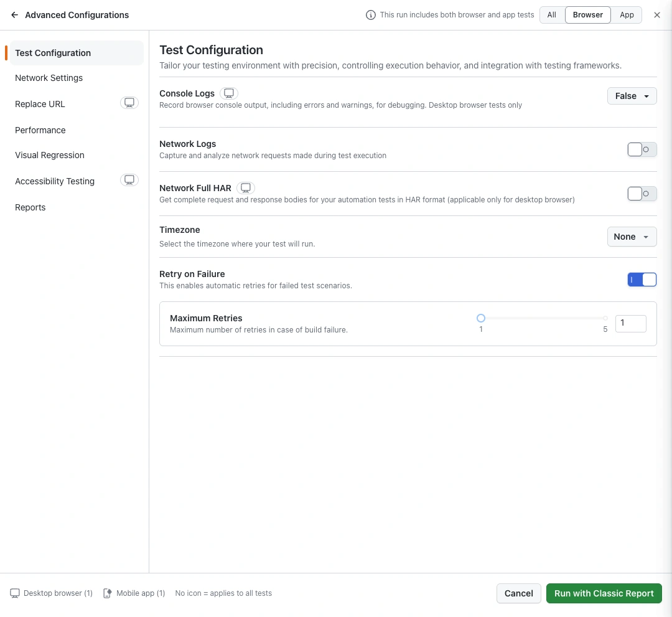
Task: Select the Browser tests filter
Action: 588,15
